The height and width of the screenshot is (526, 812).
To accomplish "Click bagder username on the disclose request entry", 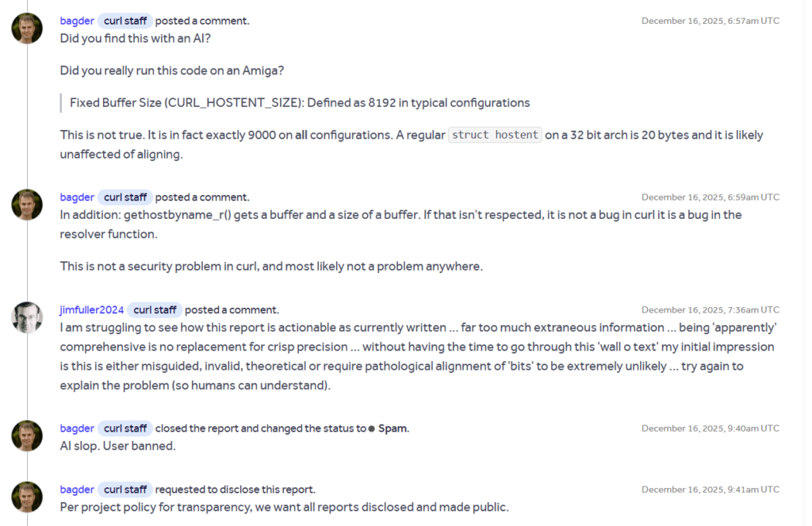I will (76, 490).
